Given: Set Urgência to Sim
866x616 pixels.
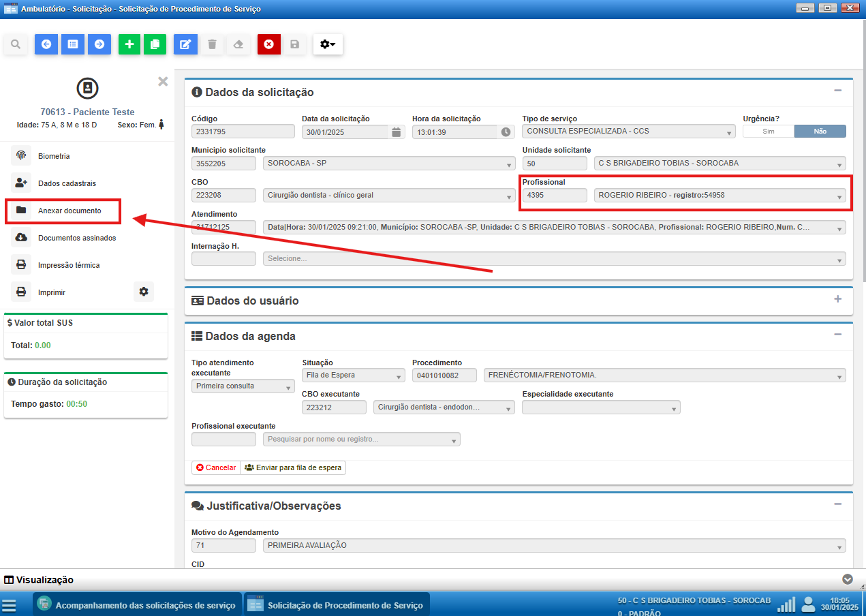Looking at the screenshot, I should (x=768, y=132).
